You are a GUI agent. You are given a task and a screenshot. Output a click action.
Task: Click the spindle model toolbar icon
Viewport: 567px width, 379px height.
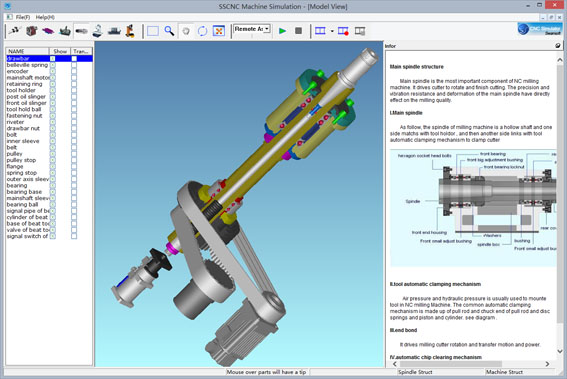[81, 31]
